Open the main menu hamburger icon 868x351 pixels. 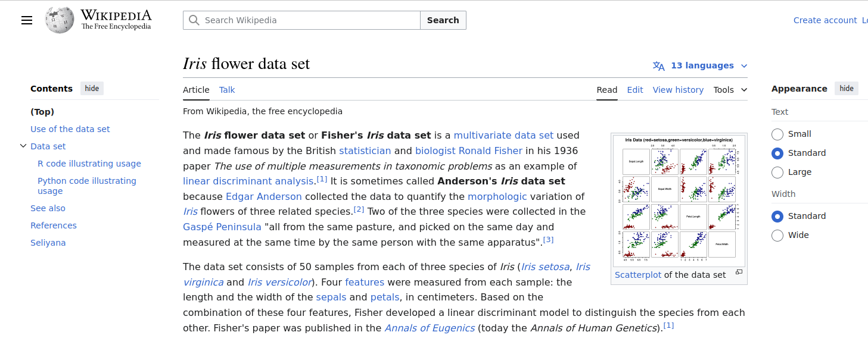(x=27, y=20)
